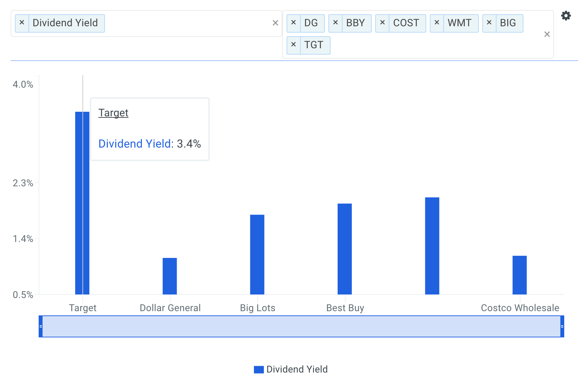Remove the TGT ticker tag

tap(293, 45)
